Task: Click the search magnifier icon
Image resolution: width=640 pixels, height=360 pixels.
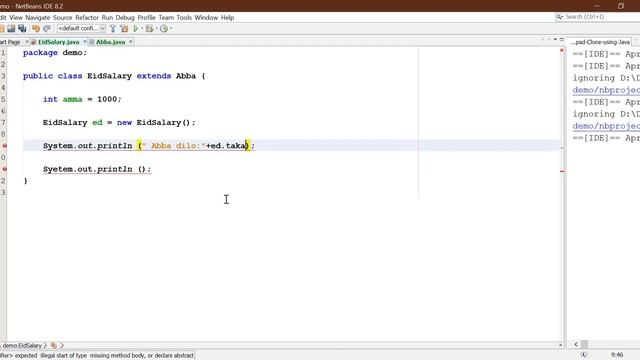Action: coord(559,17)
